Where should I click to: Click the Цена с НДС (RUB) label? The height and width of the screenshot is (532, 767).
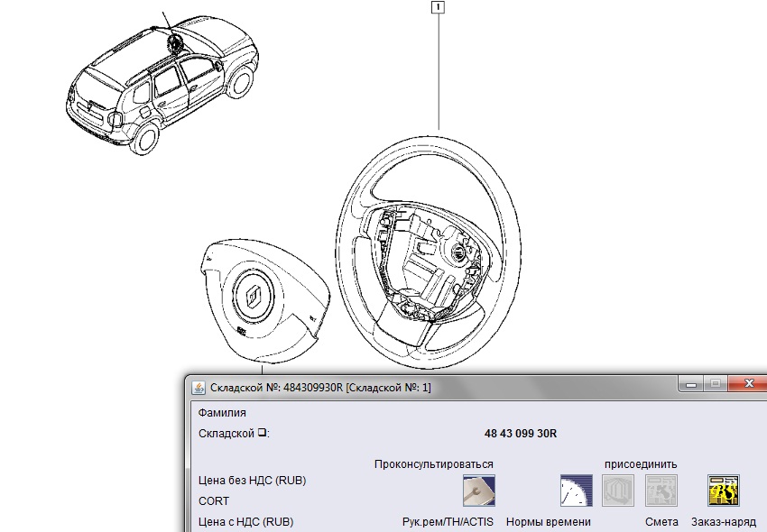pos(245,521)
